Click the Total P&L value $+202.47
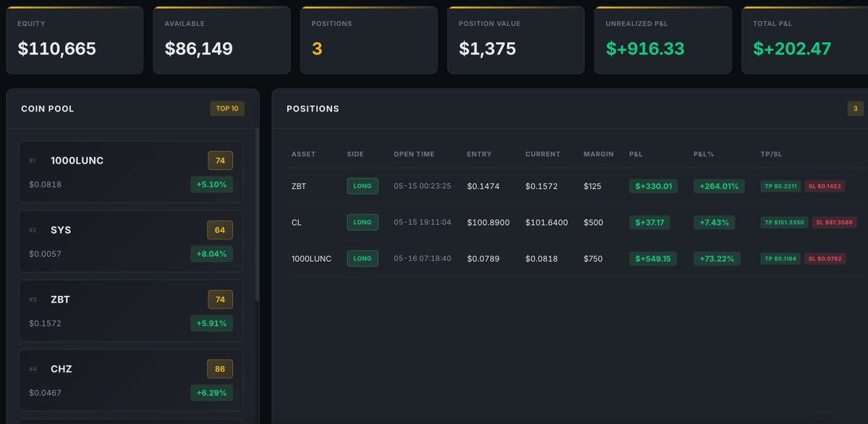The image size is (868, 424). (x=792, y=48)
